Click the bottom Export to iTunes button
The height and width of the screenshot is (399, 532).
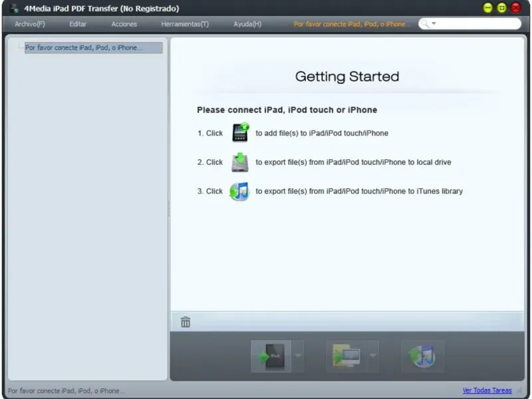pos(422,356)
